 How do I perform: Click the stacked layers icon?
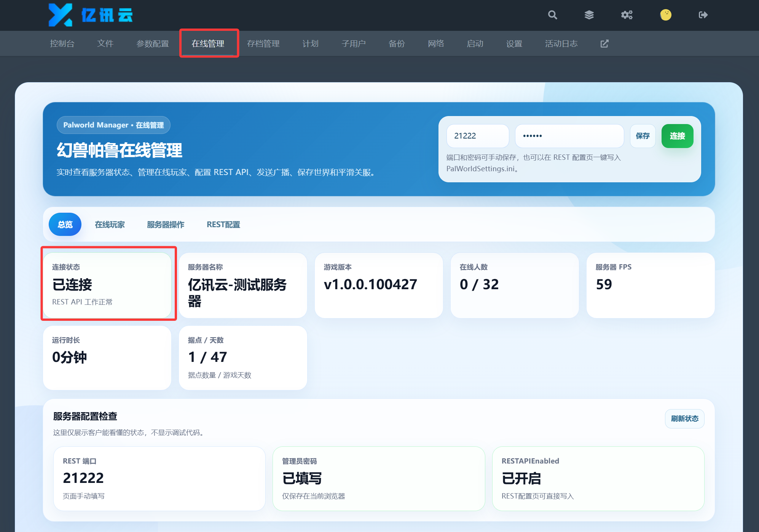click(x=589, y=15)
